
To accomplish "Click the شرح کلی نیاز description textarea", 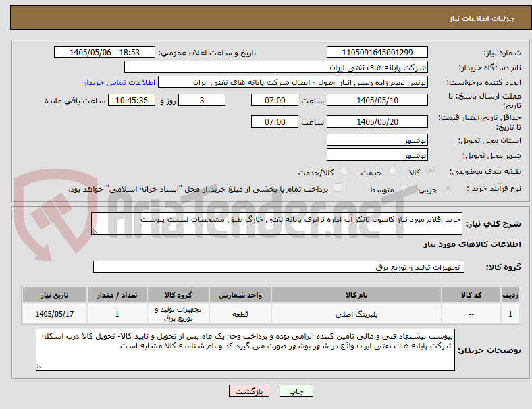I will point(277,223).
